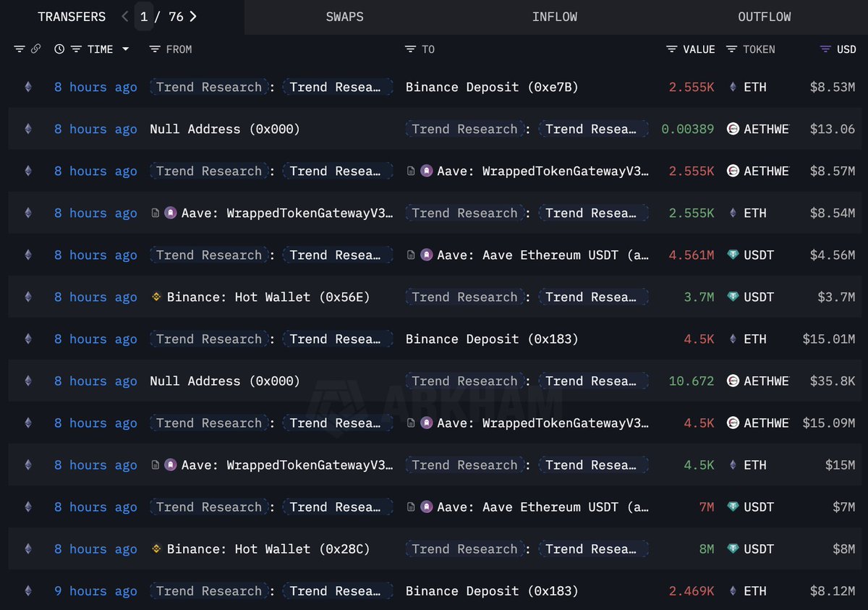
Task: Open the VALUE column filter
Action: [672, 49]
